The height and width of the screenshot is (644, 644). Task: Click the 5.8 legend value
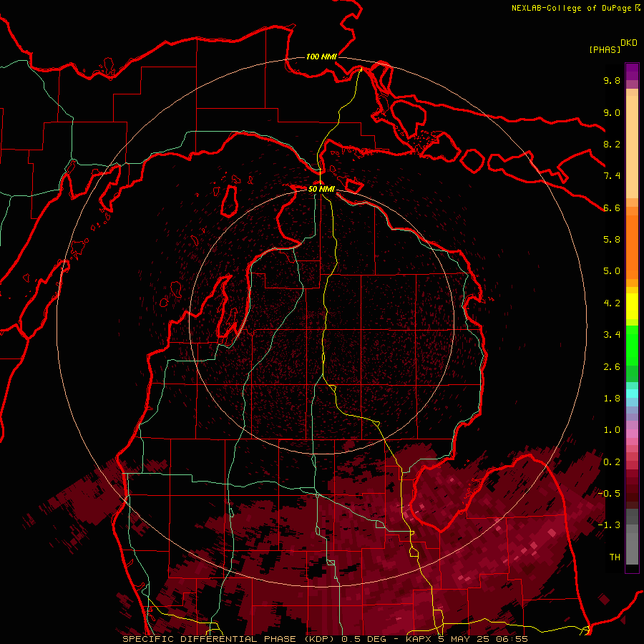[x=612, y=240]
